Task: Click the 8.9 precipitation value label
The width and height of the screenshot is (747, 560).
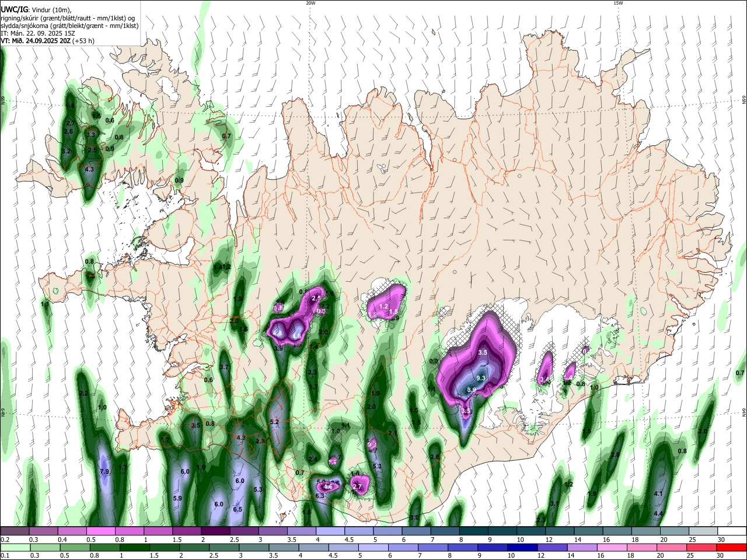Action: pyautogui.click(x=472, y=389)
